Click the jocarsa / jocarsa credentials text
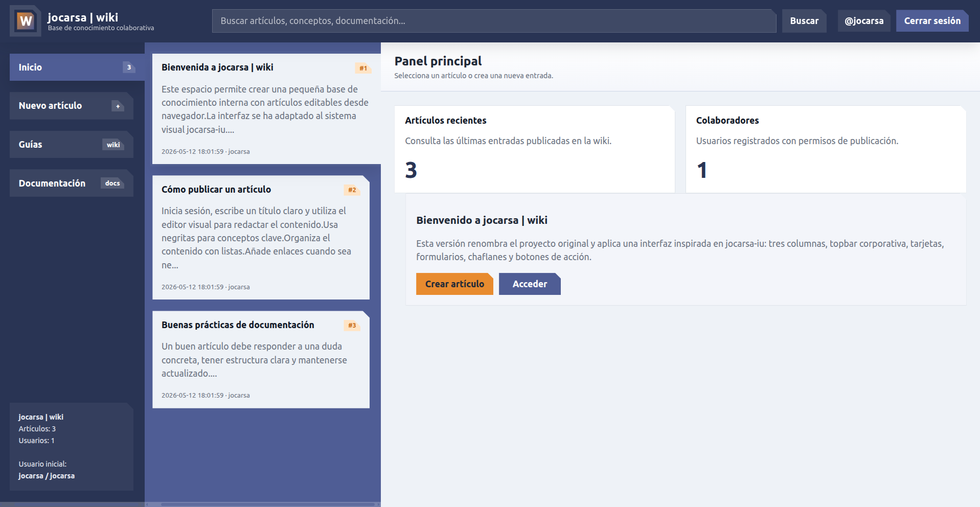Image resolution: width=980 pixels, height=507 pixels. pos(47,476)
